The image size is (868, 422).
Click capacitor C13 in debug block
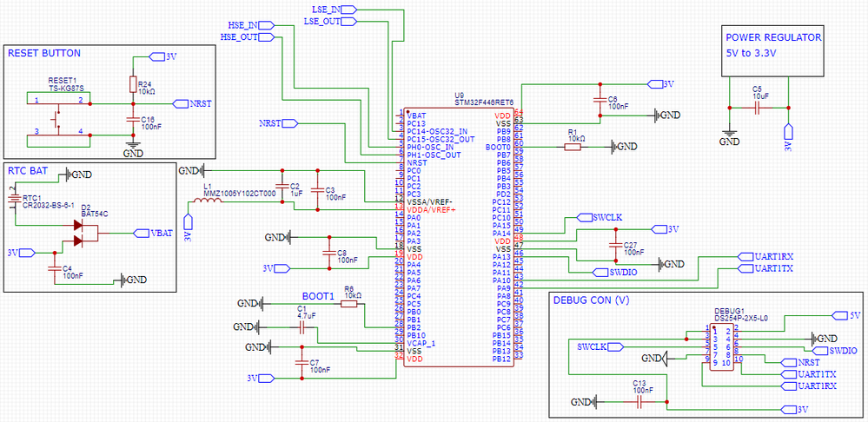tap(639, 402)
